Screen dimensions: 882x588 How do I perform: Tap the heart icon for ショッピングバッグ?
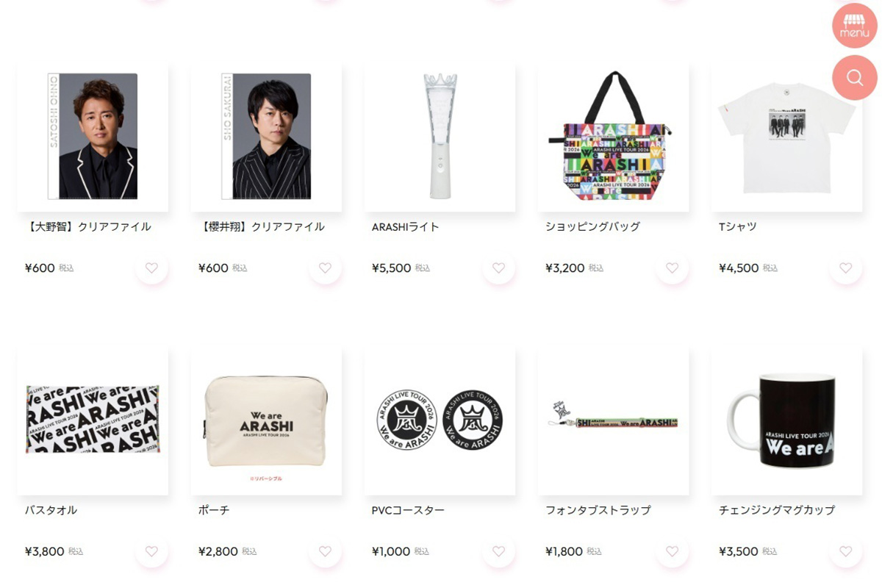click(x=672, y=268)
